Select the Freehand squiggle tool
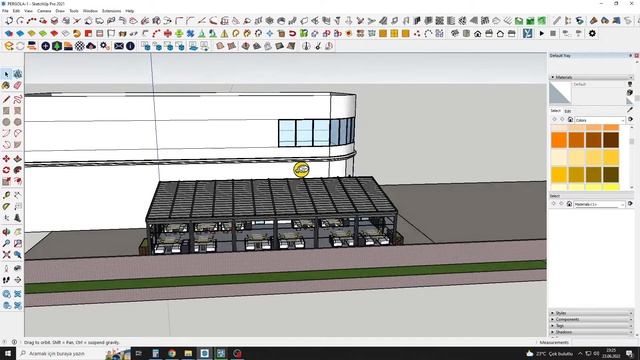 pyautogui.click(x=18, y=99)
